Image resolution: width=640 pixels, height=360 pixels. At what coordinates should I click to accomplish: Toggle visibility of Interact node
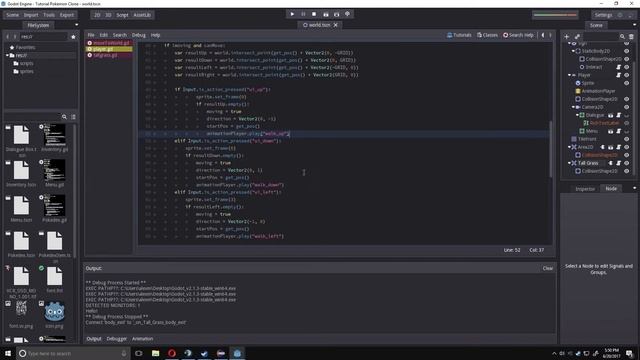(x=627, y=67)
